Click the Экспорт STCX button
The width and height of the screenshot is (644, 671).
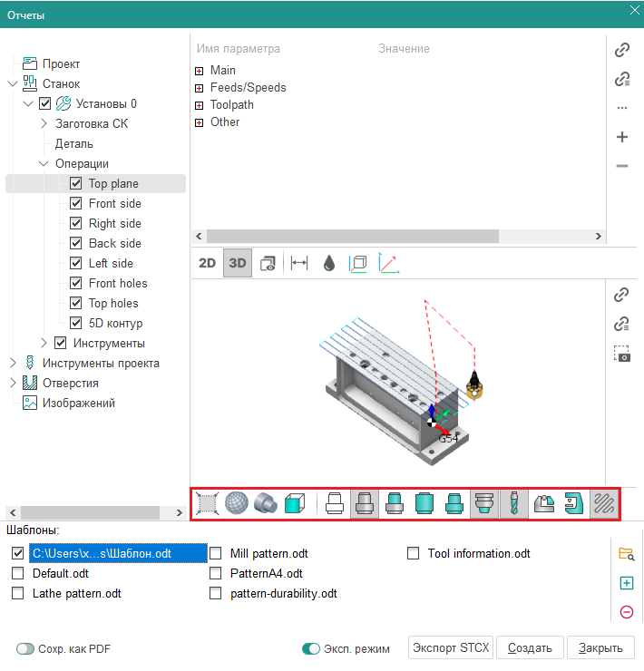[x=451, y=647]
